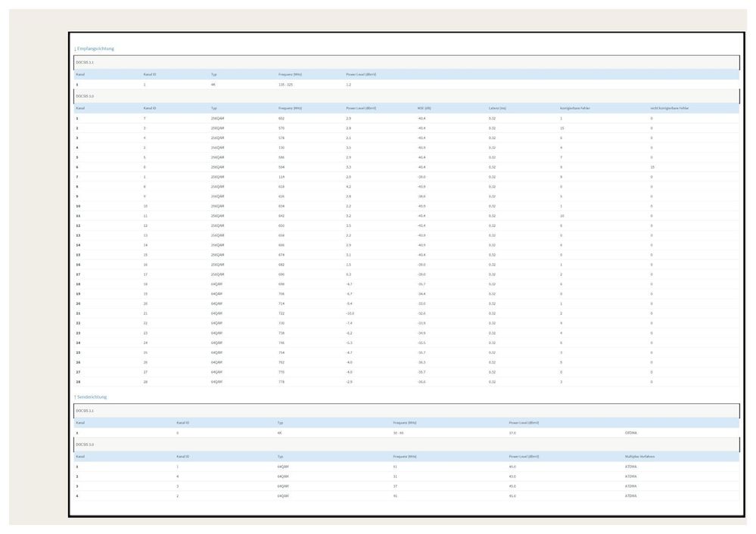The height and width of the screenshot is (534, 756).
Task: Select 64QAM type in downstream channel 22 row
Action: [x=216, y=324]
